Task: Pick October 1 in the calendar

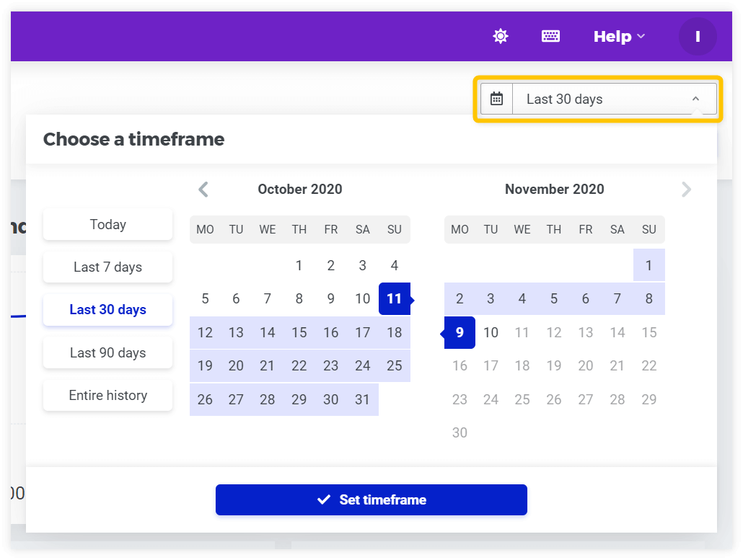Action: (299, 265)
